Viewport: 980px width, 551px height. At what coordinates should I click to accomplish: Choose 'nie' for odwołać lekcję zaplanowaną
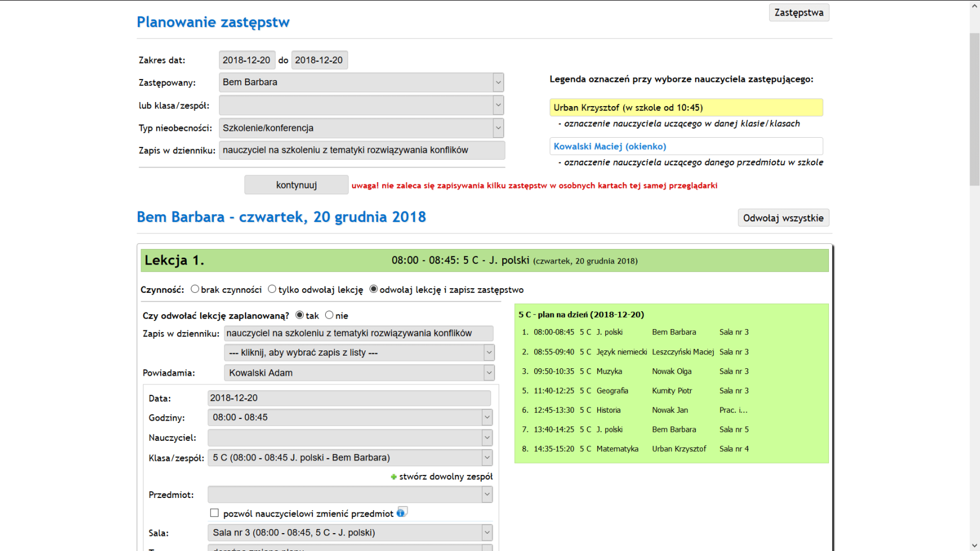tap(329, 315)
